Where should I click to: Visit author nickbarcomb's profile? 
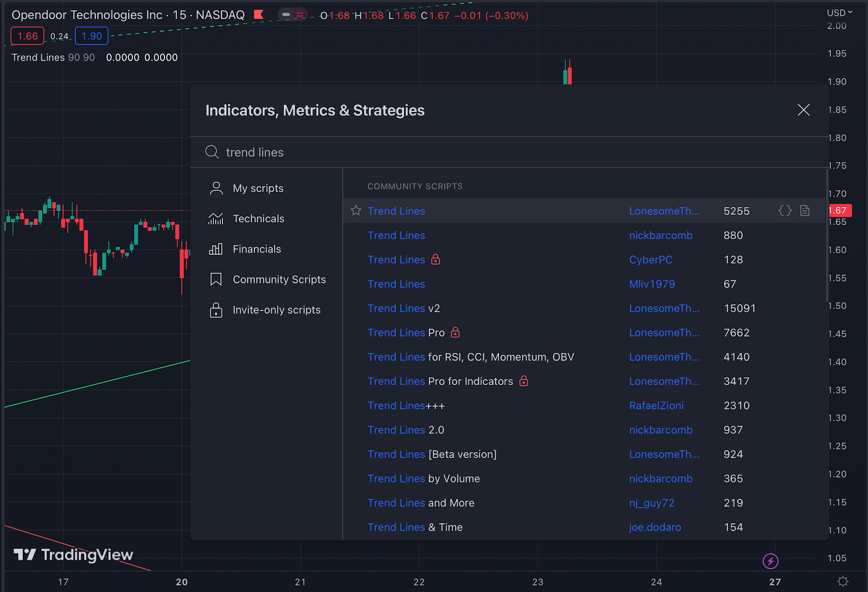660,235
